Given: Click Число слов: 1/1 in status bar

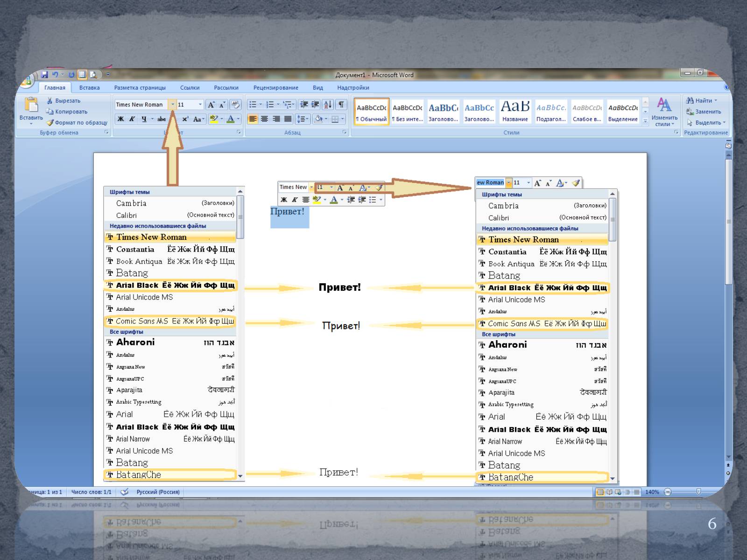Looking at the screenshot, I should pyautogui.click(x=92, y=492).
